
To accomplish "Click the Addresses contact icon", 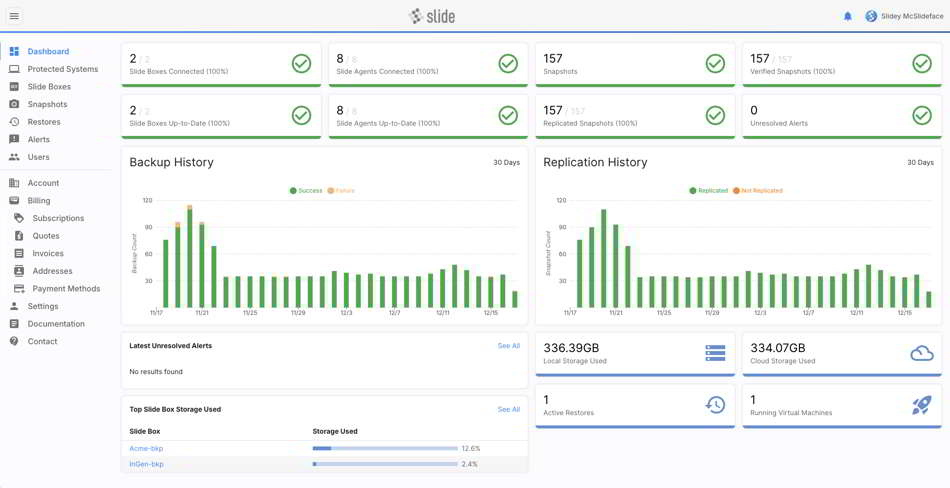I will [19, 271].
